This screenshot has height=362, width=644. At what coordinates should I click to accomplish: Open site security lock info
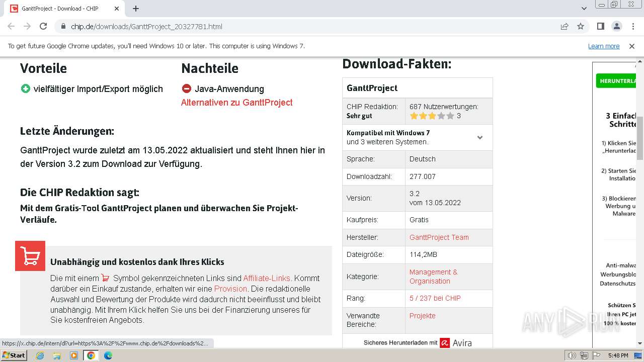click(63, 27)
